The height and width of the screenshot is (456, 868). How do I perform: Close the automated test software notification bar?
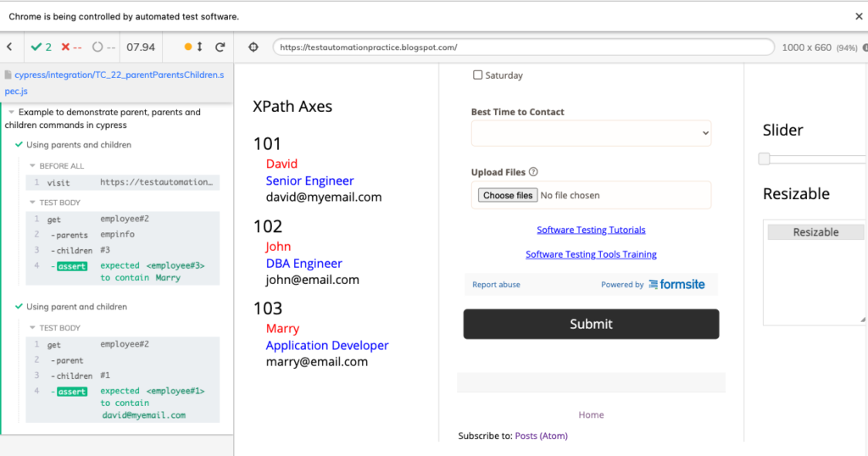pyautogui.click(x=859, y=17)
